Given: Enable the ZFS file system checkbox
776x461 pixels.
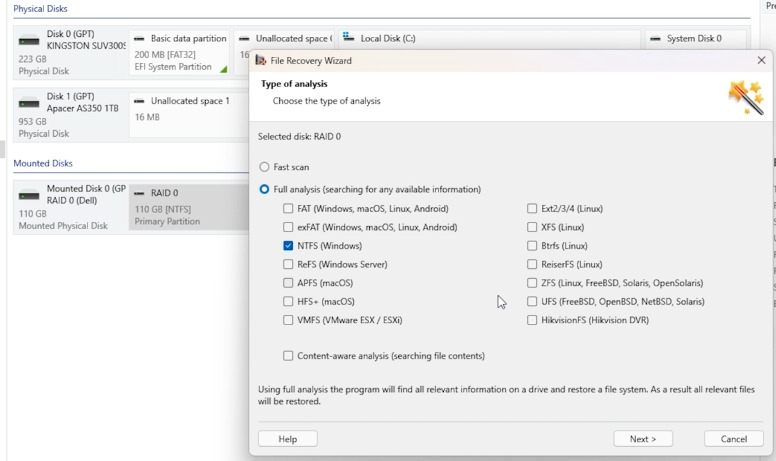Looking at the screenshot, I should [532, 283].
